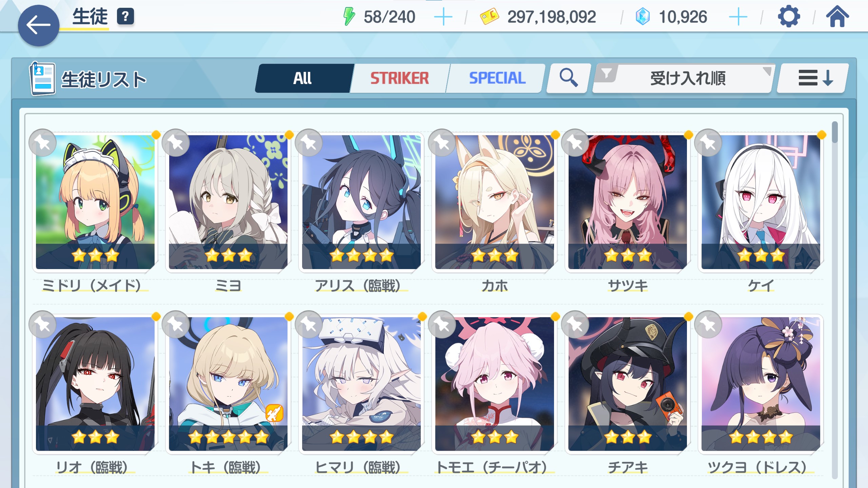Switch to the SPECIAL tab

pyautogui.click(x=497, y=78)
